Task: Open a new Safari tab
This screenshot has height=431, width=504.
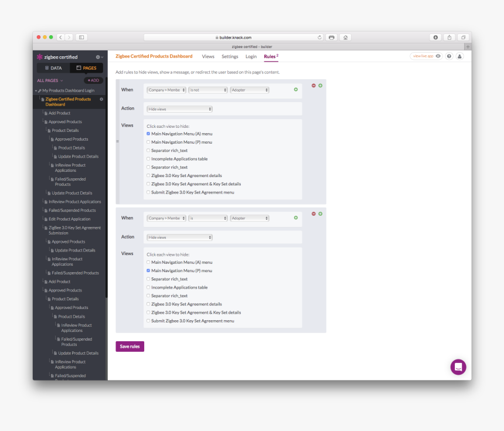Action: [x=468, y=47]
